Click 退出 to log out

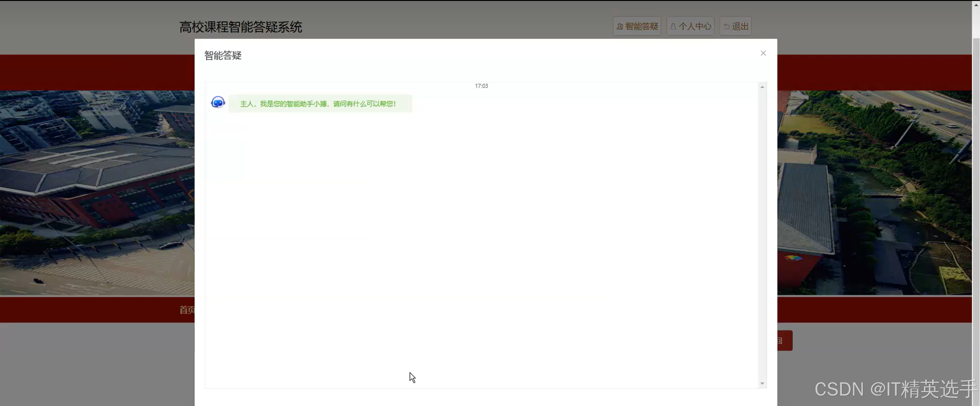coord(735,26)
